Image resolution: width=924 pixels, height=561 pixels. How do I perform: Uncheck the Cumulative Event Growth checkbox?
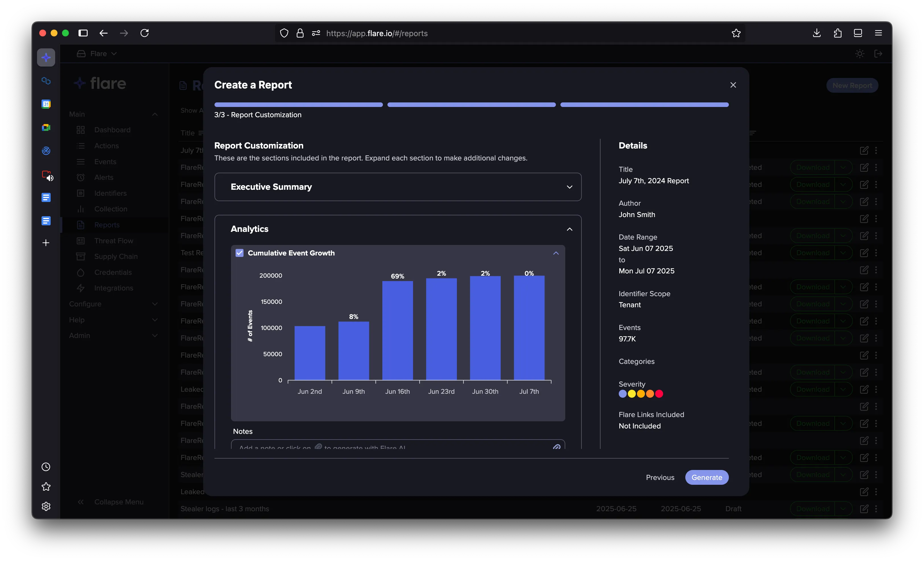[x=240, y=253]
